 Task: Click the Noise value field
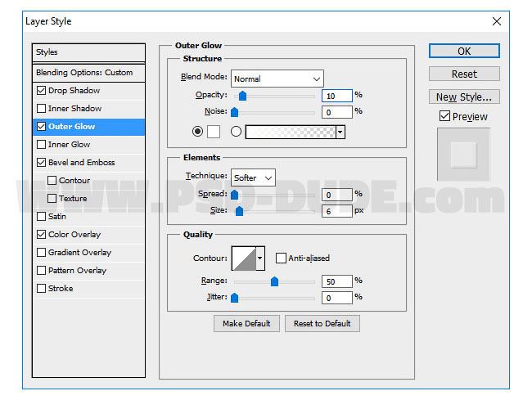337,112
